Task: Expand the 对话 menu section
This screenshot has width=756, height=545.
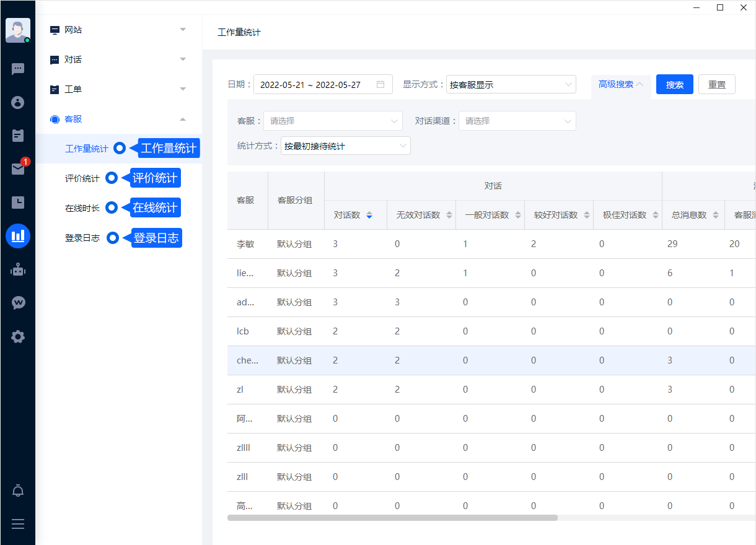Action: [x=118, y=59]
